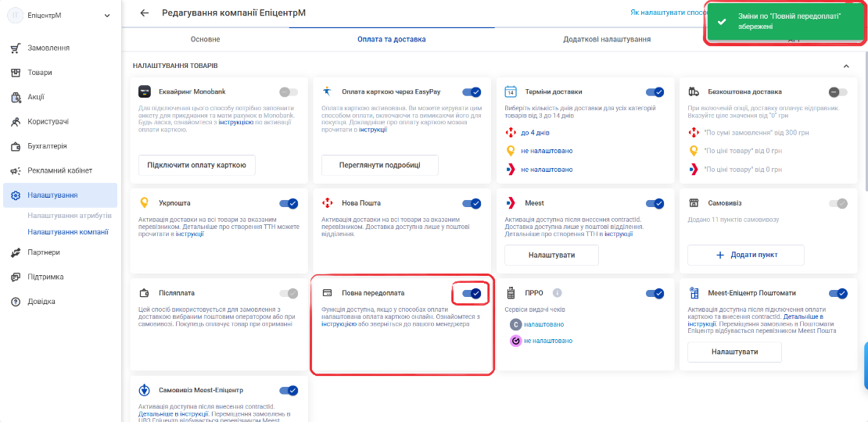The width and height of the screenshot is (868, 422).
Task: Click the Довідка question mark icon
Action: click(x=16, y=302)
